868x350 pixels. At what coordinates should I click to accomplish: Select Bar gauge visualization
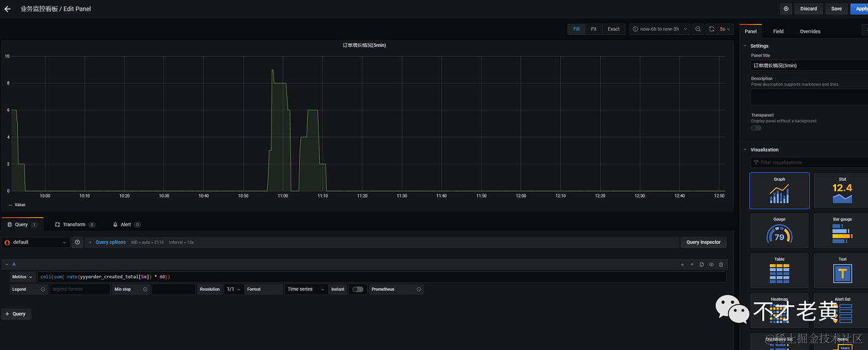pyautogui.click(x=842, y=231)
